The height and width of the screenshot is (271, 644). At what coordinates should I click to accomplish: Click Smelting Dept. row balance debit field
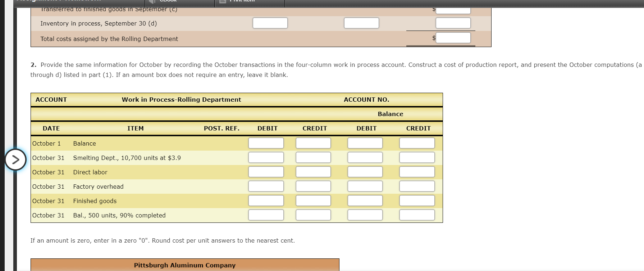[365, 157]
